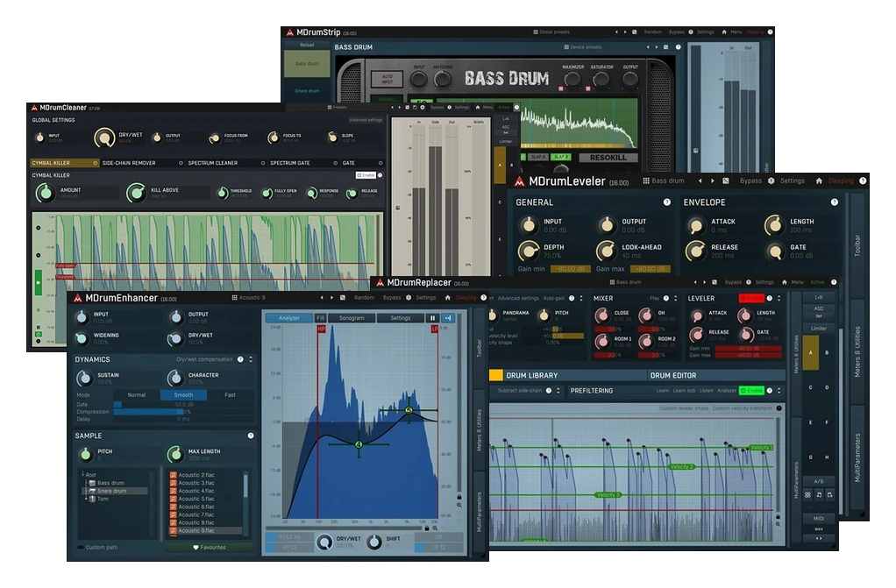Screen dimensions: 896x588
Task: Click the Favourites button
Action: point(210,548)
